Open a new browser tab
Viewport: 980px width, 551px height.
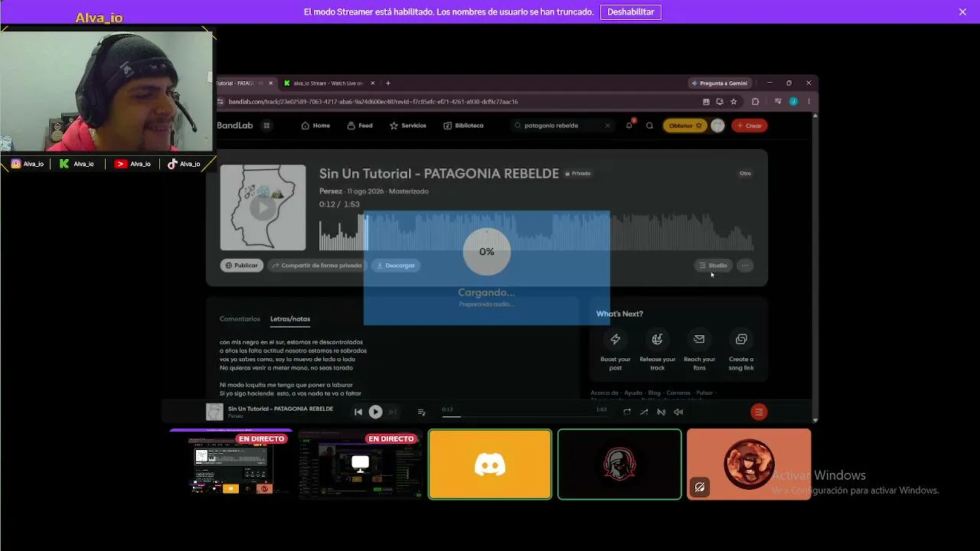pyautogui.click(x=388, y=83)
